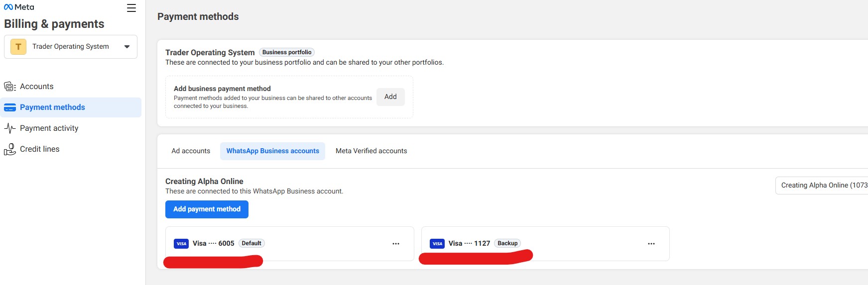
Task: Open Creating Alpha Online account selector
Action: click(822, 186)
